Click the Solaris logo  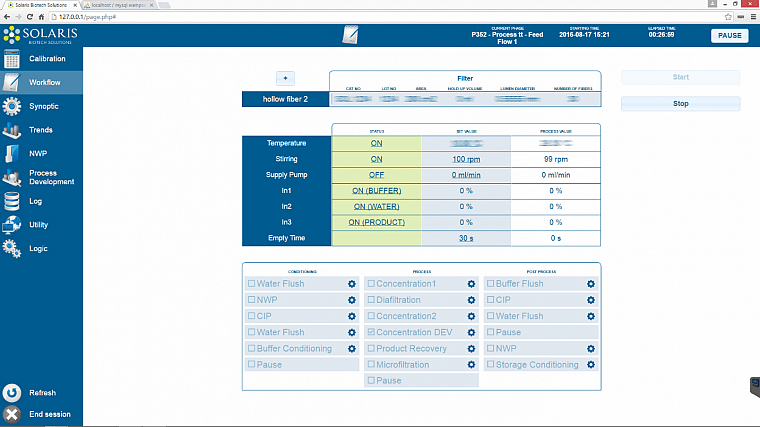pyautogui.click(x=40, y=35)
